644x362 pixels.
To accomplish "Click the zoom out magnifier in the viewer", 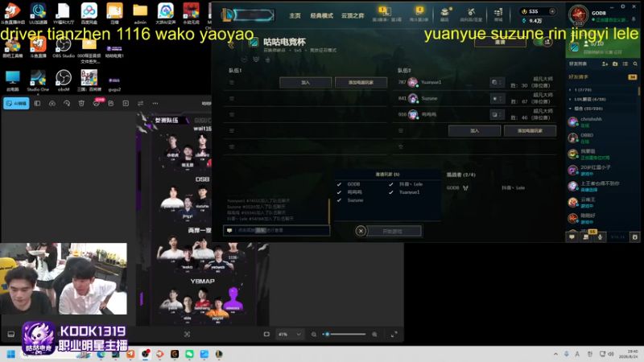I will point(314,334).
